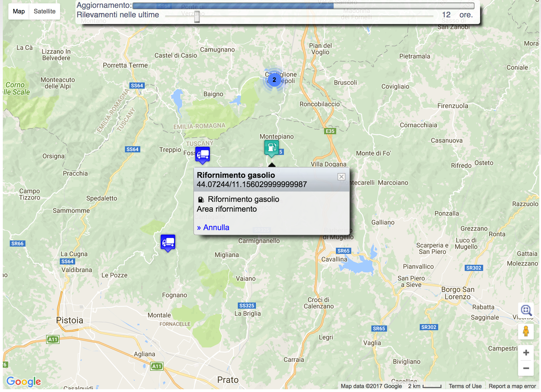This screenshot has height=392, width=541.
Task: Click the SR302 shield near Saggionale
Action: click(x=429, y=327)
